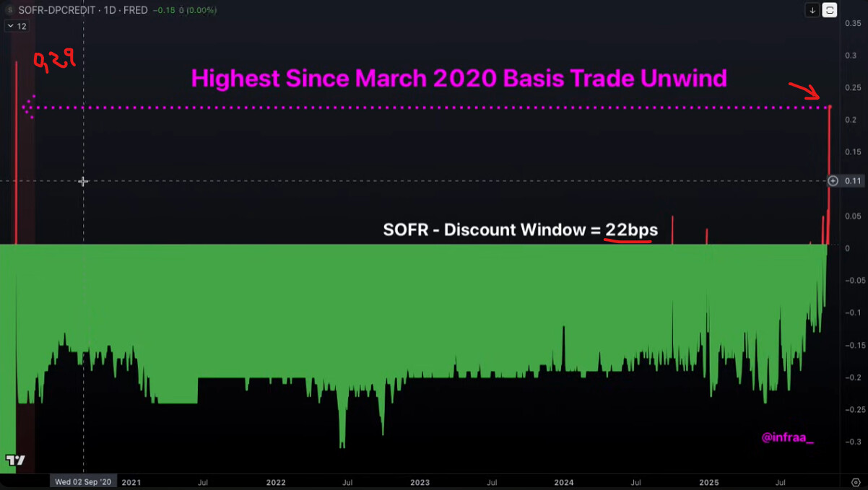Click the down-arrow icon at top right
The image size is (868, 490).
click(812, 10)
